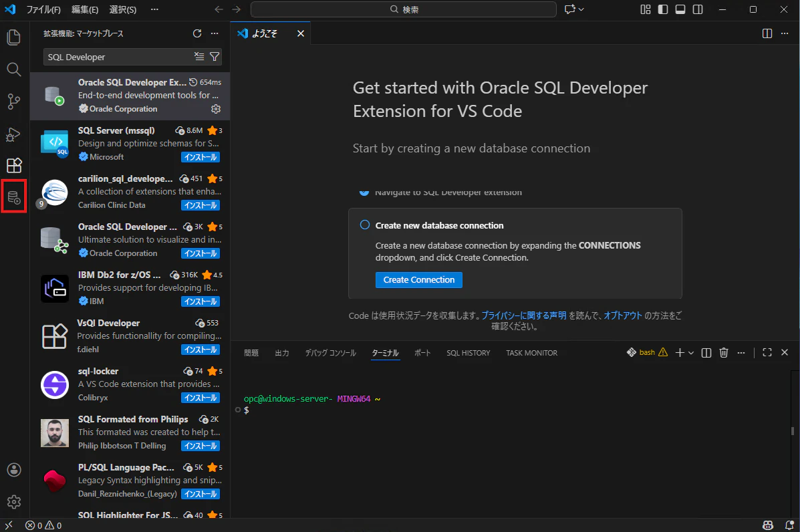The image size is (800, 532).
Task: Open the Search view in activity bar
Action: point(14,70)
